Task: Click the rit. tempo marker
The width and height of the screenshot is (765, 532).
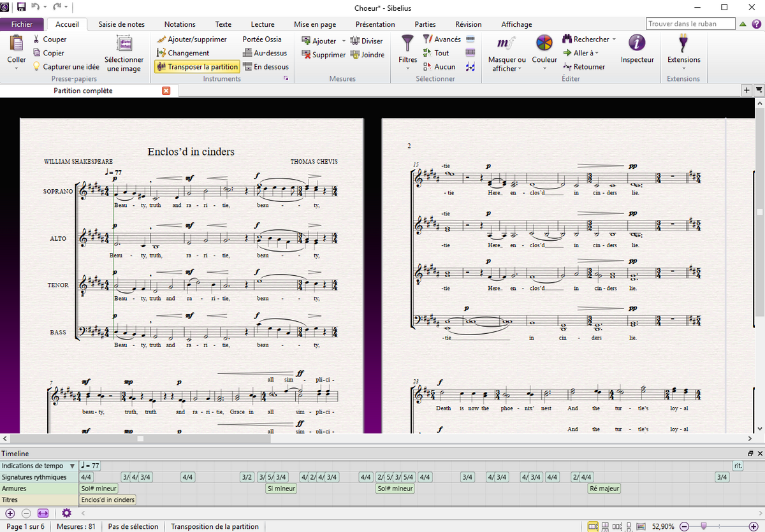Action: coord(738,466)
